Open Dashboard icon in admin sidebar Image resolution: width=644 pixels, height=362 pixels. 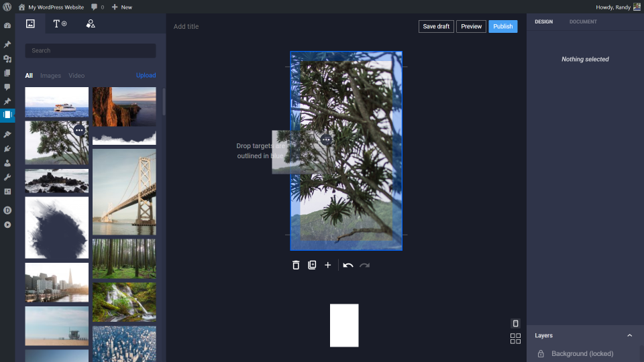[x=7, y=25]
